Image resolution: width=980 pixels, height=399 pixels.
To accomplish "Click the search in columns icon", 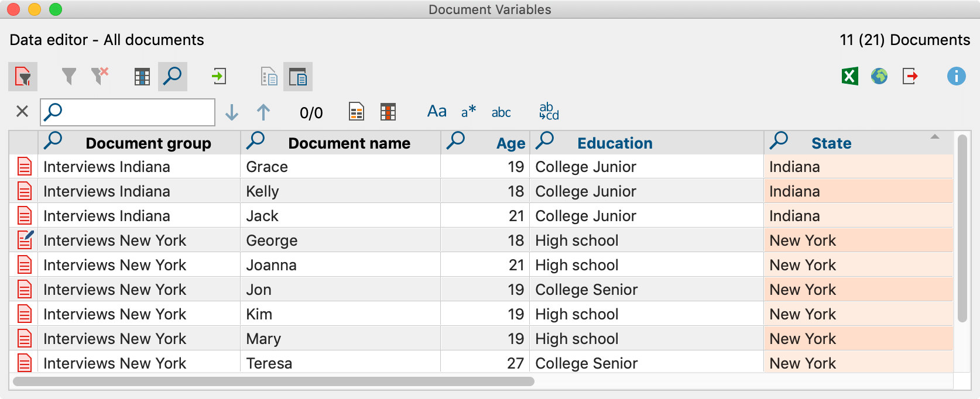I will pyautogui.click(x=388, y=112).
